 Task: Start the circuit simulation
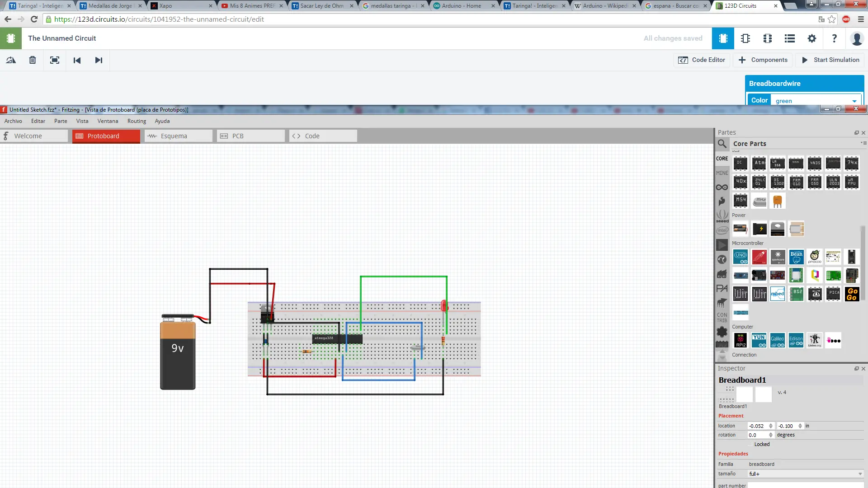(x=830, y=60)
